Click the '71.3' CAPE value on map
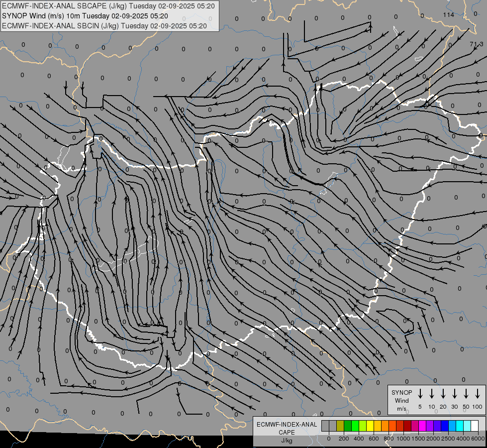Image resolution: width=487 pixels, height=448 pixels. (x=477, y=44)
